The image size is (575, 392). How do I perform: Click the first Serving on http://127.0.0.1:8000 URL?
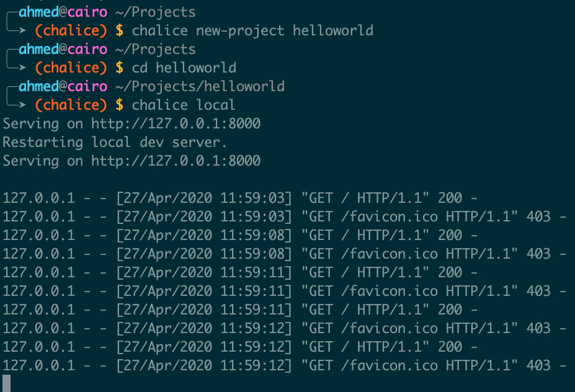click(176, 123)
